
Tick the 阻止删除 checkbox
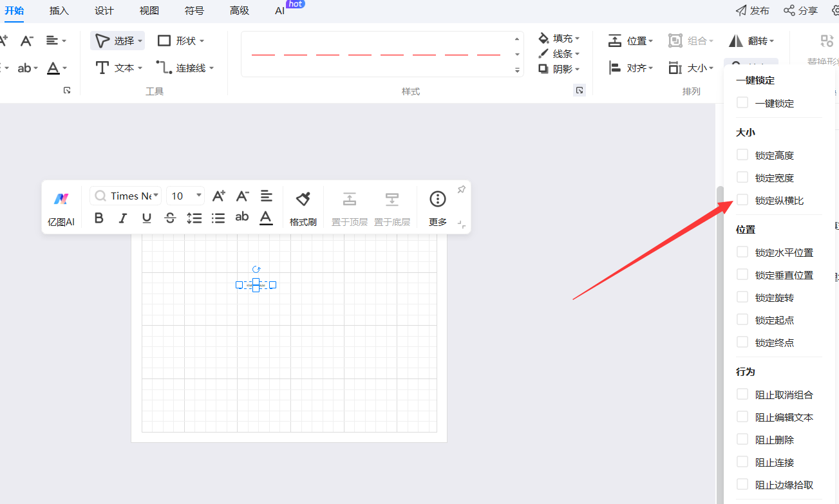pyautogui.click(x=742, y=440)
